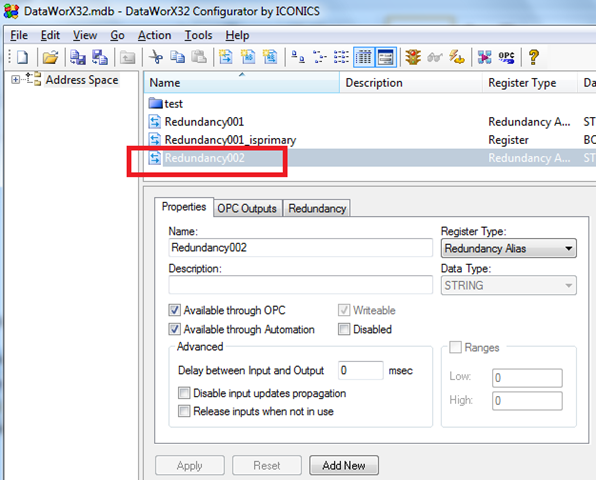The height and width of the screenshot is (480, 596).
Task: Click the Copy toolbar icon
Action: pyautogui.click(x=177, y=57)
